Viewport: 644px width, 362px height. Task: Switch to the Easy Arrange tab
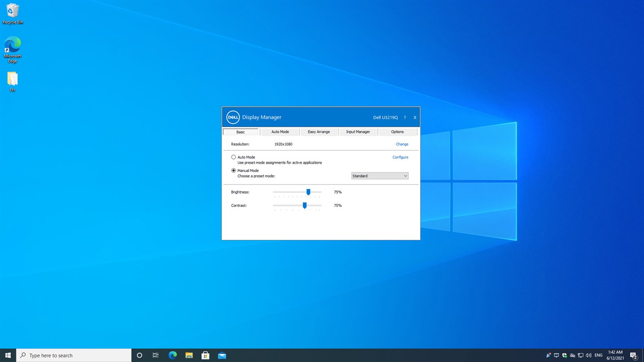[319, 132]
